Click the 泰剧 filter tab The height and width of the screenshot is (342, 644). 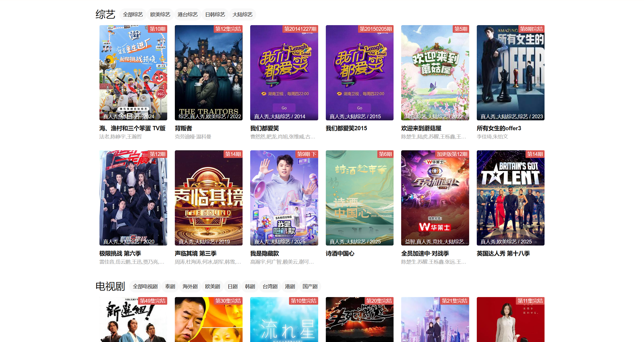point(170,286)
